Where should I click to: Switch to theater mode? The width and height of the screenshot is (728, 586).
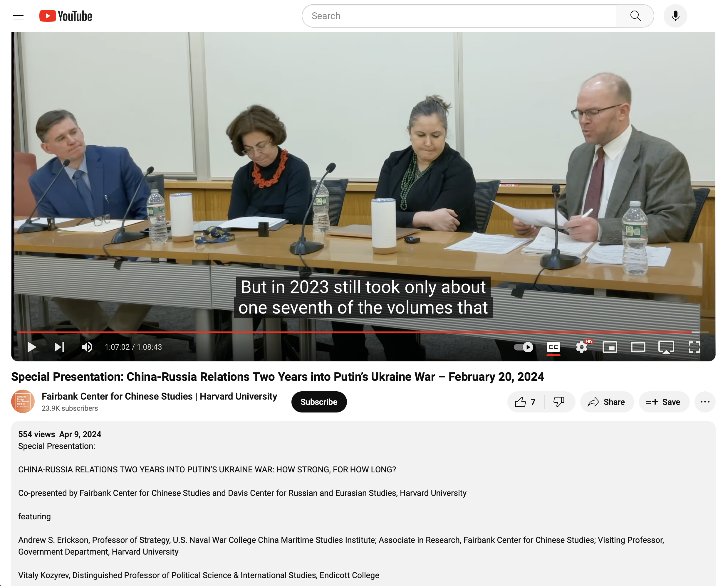(638, 347)
